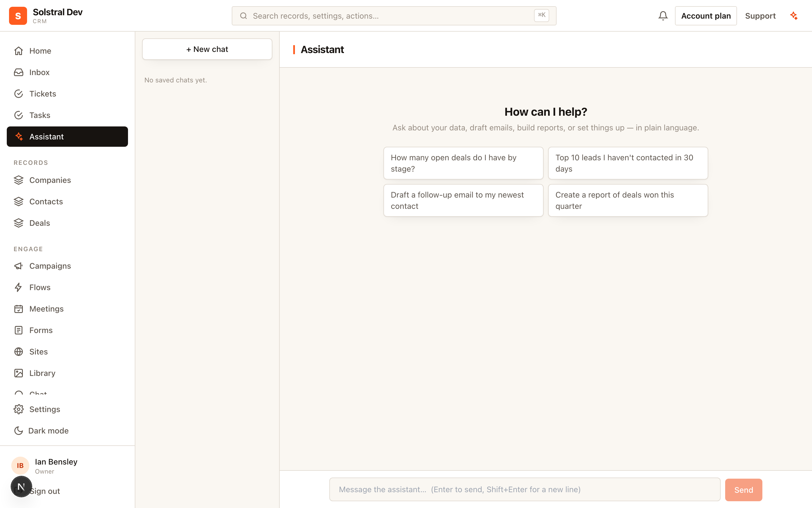This screenshot has width=812, height=508.
Task: Open the Assistant menu item
Action: [67, 137]
